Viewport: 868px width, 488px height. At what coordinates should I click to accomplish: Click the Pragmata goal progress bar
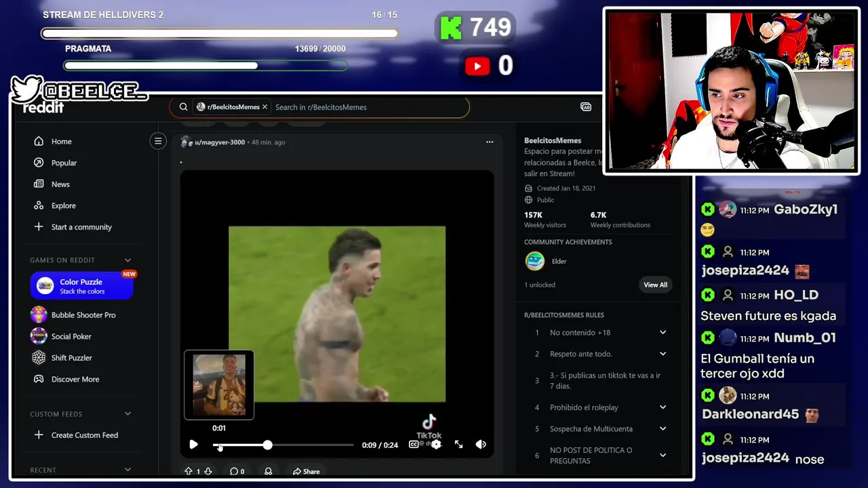coord(205,66)
